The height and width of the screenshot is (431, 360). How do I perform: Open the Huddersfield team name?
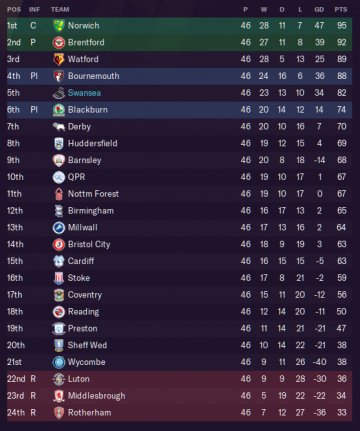pyautogui.click(x=93, y=143)
